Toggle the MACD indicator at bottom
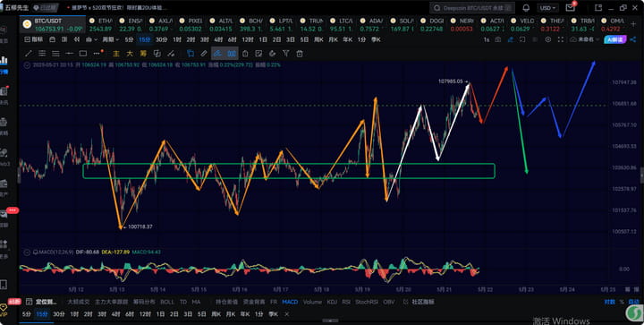 (x=290, y=302)
